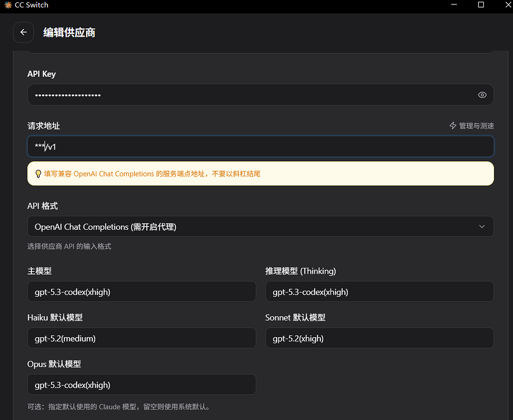513x420 pixels.
Task: Click the 选择供应商 API 的输入格式 help text
Action: coord(69,246)
